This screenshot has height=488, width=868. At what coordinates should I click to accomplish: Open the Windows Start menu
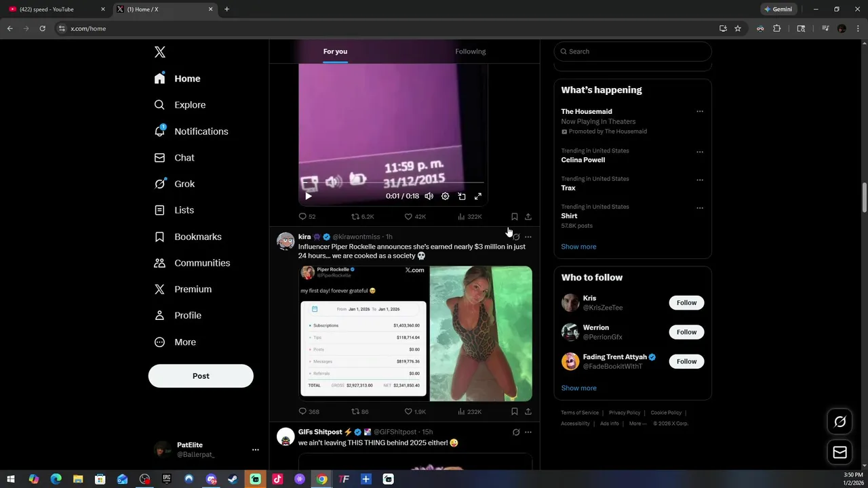point(11,479)
